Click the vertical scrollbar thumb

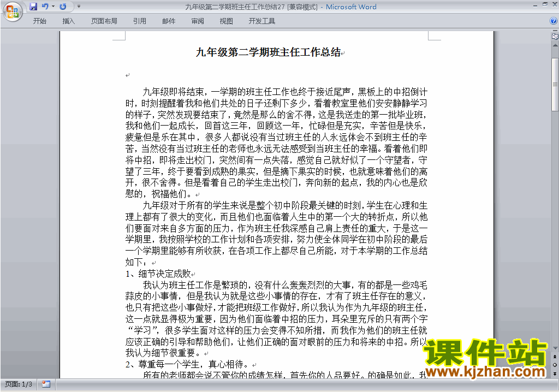pos(555,85)
